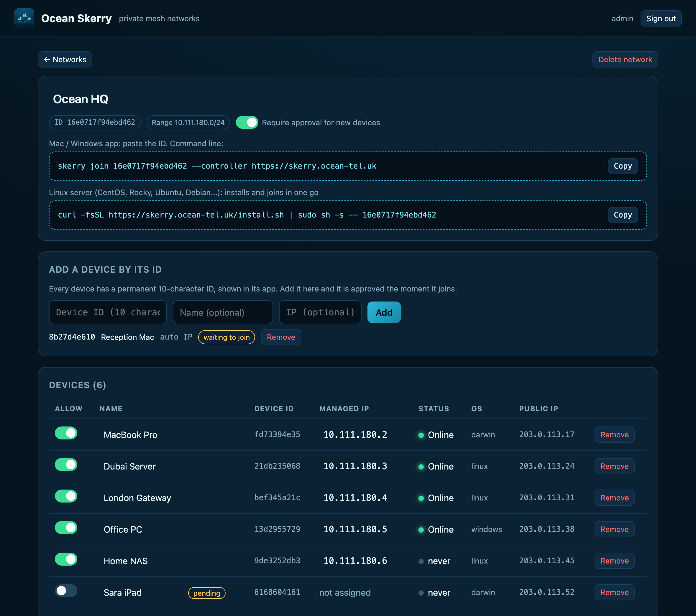Disable the MacBook Pro allow switch
Viewport: 696px width, 616px height.
[x=66, y=433]
